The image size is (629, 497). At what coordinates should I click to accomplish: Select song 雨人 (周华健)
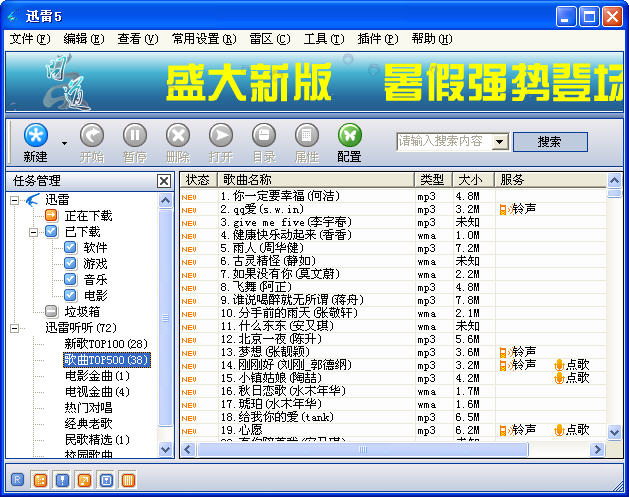(262, 248)
